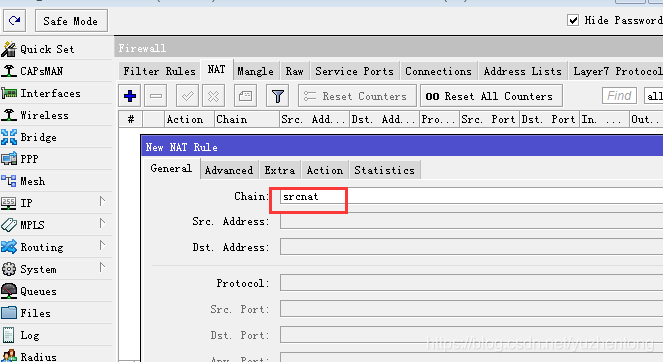Image resolution: width=663 pixels, height=362 pixels.
Task: Sort by Dst. Port column header
Action: [550, 119]
